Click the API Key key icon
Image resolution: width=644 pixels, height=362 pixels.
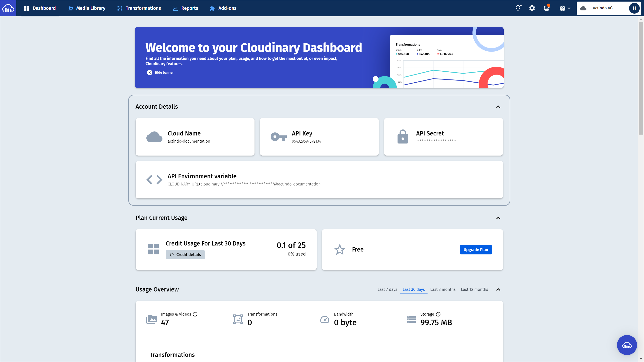pos(278,137)
